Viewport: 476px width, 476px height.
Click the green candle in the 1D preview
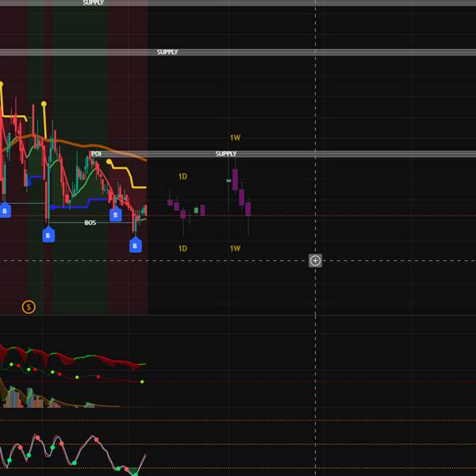click(x=196, y=210)
